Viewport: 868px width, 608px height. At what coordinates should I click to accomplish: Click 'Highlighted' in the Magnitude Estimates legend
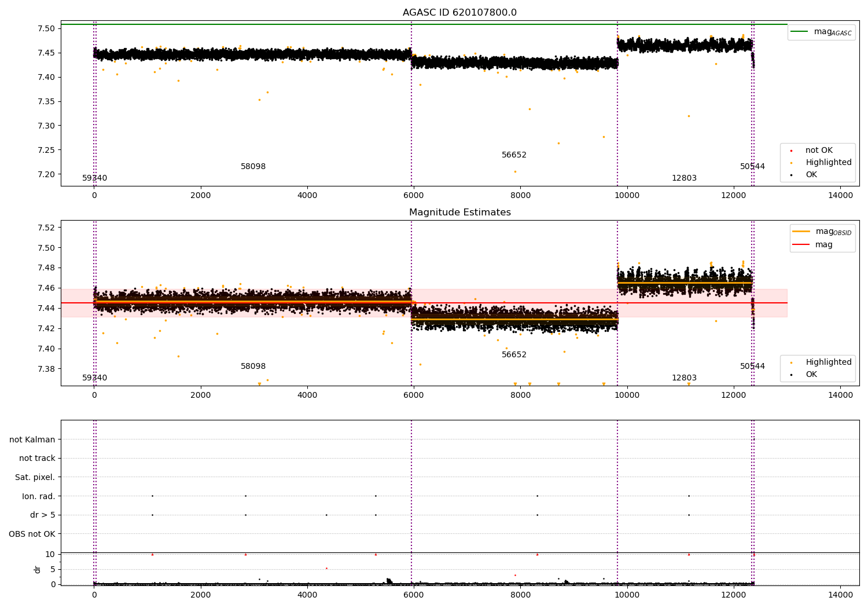828,362
